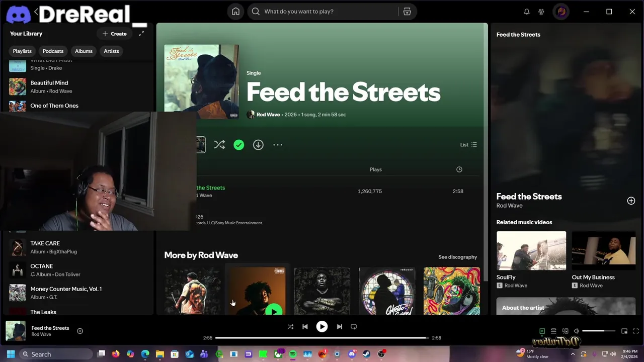The image size is (644, 362).
Task: Open Beautiful Mind album in library
Action: [x=78, y=87]
